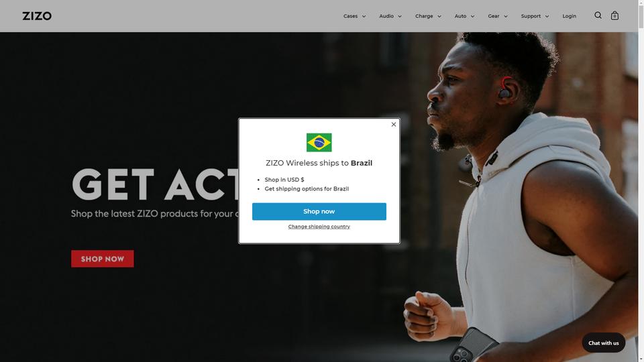Open the Gear menu item
Screen dimensions: 644x362
494,16
